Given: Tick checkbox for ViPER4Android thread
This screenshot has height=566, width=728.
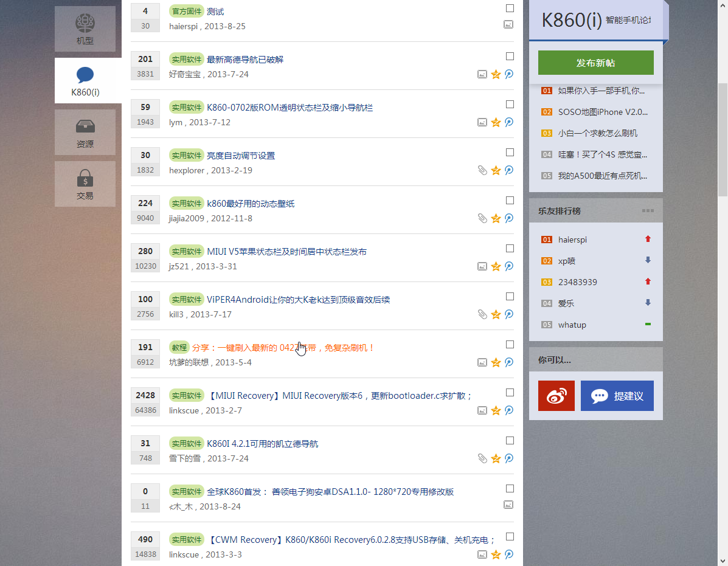Looking at the screenshot, I should tap(510, 297).
